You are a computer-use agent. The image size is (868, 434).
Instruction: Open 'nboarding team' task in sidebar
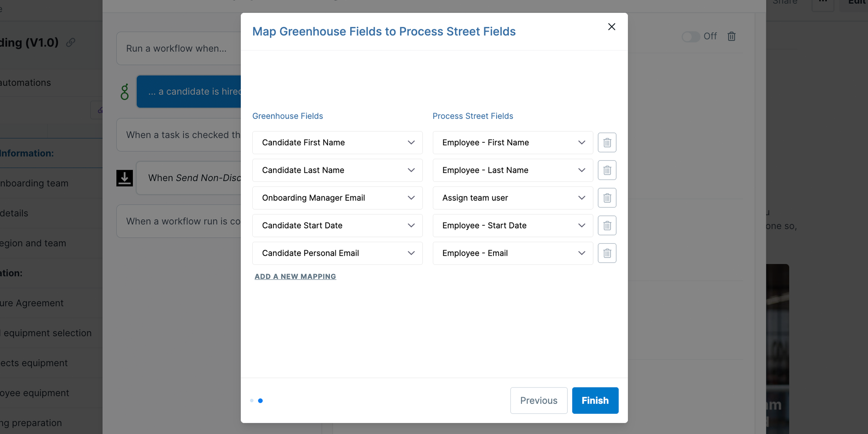click(x=51, y=183)
